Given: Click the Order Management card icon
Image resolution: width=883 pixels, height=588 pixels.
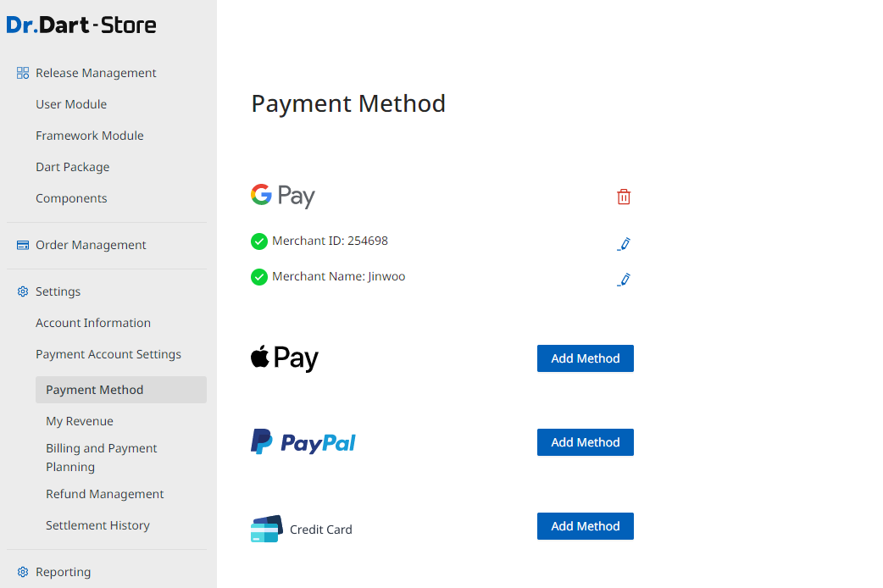Looking at the screenshot, I should click(x=23, y=245).
